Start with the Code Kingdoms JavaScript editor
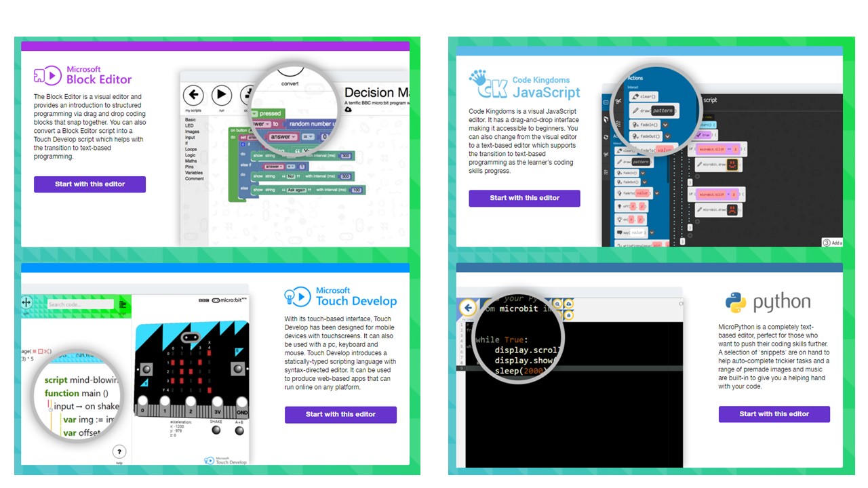The width and height of the screenshot is (868, 488). (x=524, y=198)
